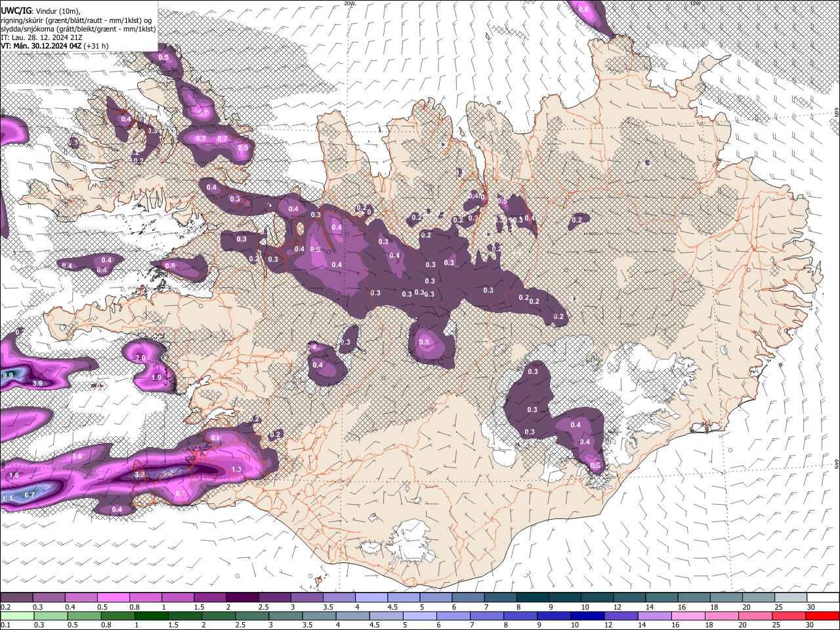Pick the white 30 swatch in upper scale
The width and height of the screenshot is (840, 630).
coord(823,598)
